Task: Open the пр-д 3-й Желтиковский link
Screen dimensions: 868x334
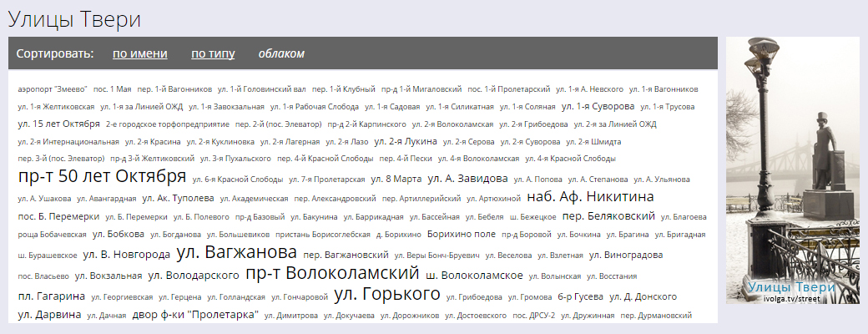Action: pyautogui.click(x=152, y=159)
